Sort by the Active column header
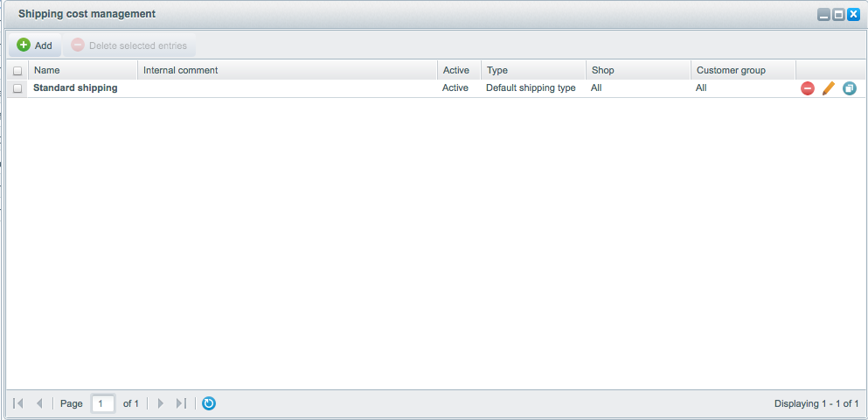Viewport: 868px width, 420px height. [x=459, y=70]
